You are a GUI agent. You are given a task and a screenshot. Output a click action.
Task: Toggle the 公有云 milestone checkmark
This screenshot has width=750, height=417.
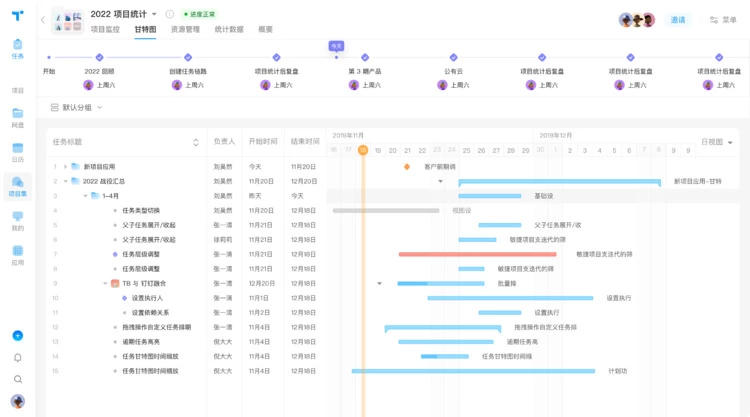coord(453,58)
